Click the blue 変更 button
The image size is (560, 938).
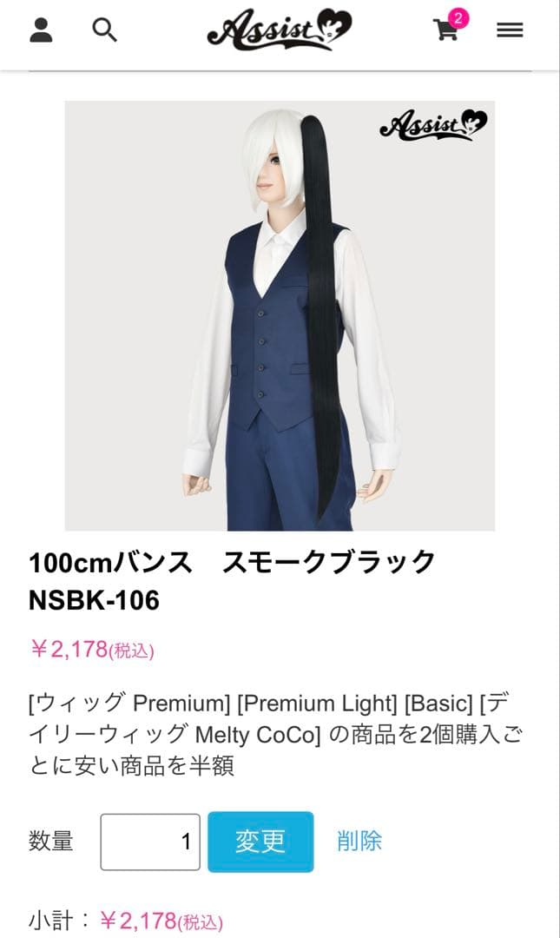pos(260,842)
